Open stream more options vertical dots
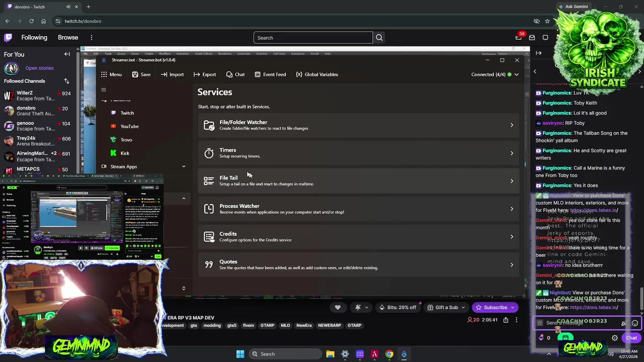Image resolution: width=644 pixels, height=362 pixels. tap(516, 320)
